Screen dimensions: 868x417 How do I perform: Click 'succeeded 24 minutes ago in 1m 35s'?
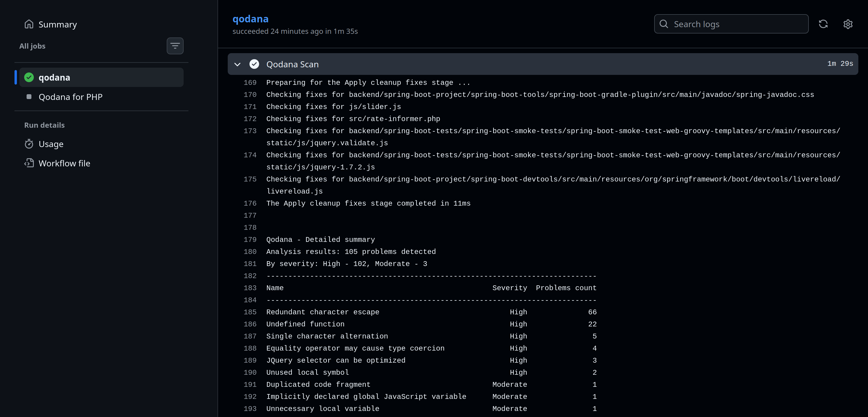click(x=295, y=31)
